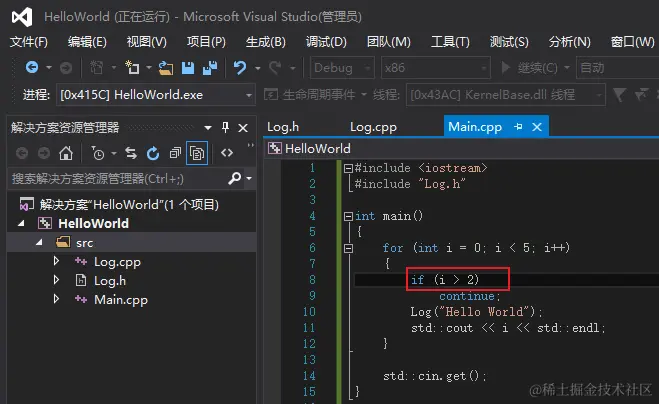Click the lifecycle events icon
This screenshot has height=404, width=659.
(271, 95)
